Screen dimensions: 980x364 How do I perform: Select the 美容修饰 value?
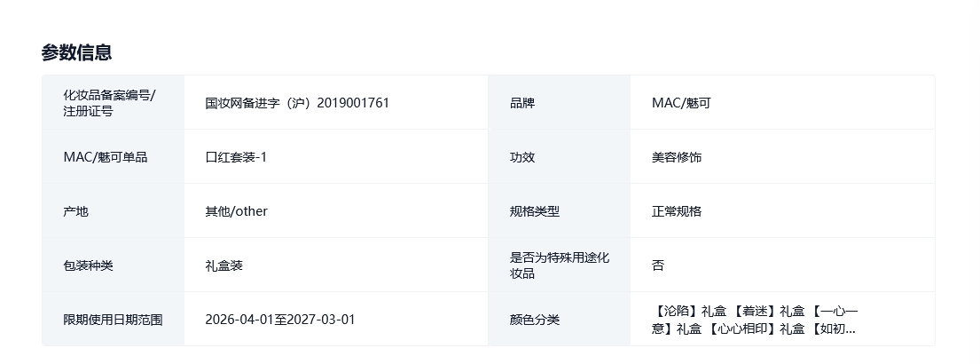coord(677,157)
